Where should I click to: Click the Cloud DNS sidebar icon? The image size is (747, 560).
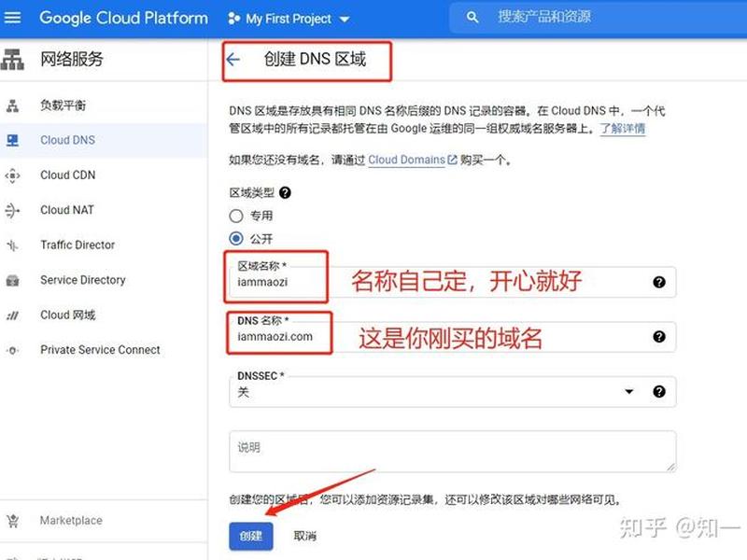point(12,140)
